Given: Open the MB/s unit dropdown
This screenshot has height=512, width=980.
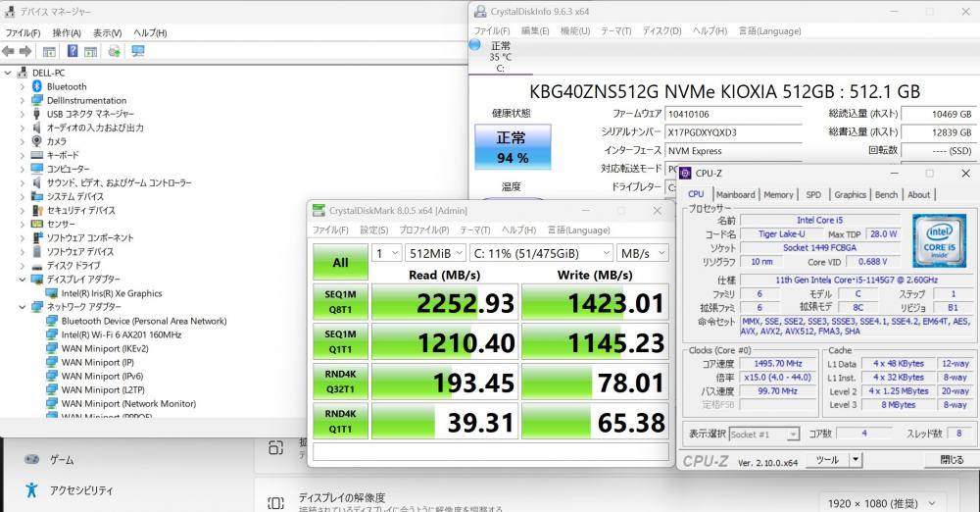Looking at the screenshot, I should [643, 253].
